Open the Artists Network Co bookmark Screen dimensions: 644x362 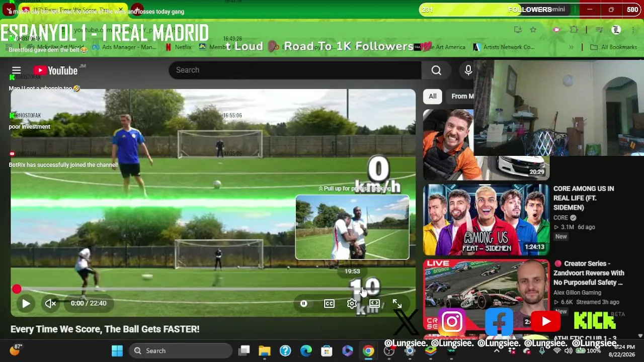[504, 47]
